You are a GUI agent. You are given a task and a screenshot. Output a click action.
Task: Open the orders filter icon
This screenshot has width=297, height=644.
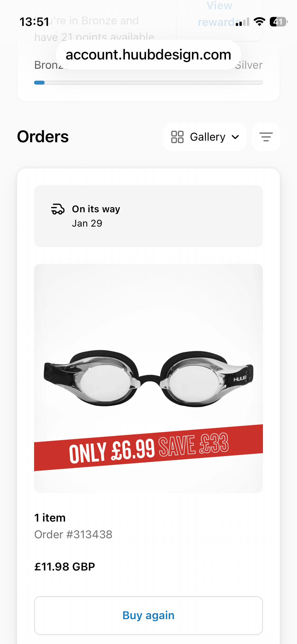(x=266, y=137)
